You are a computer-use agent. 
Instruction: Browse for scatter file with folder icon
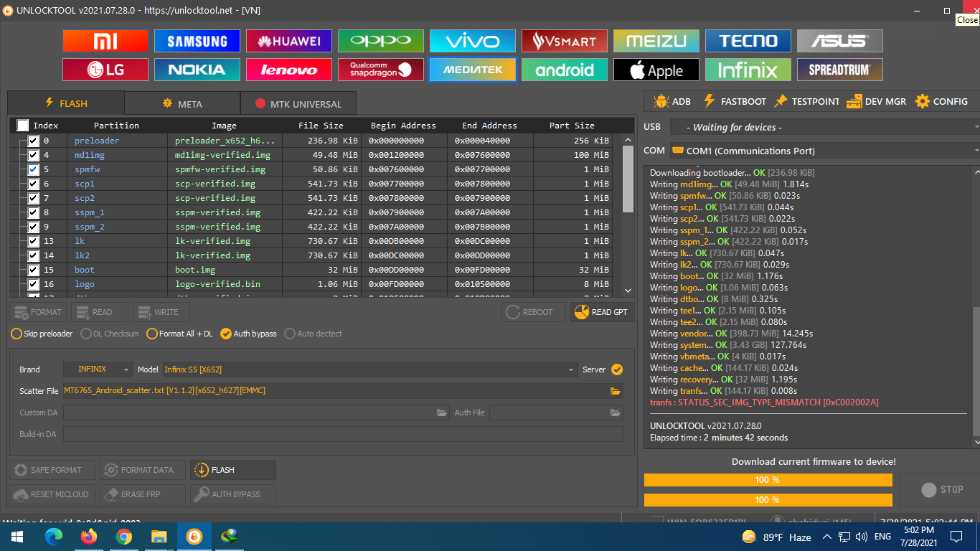click(615, 391)
